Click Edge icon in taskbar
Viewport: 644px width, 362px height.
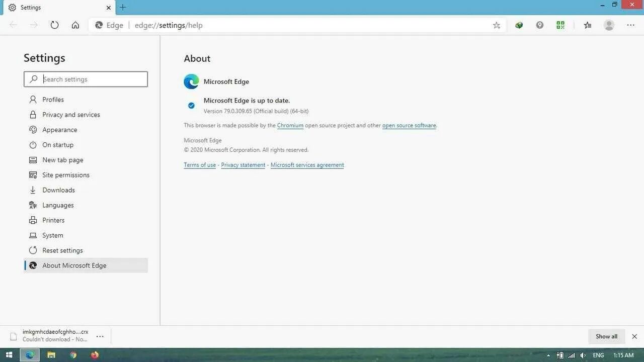pos(30,355)
